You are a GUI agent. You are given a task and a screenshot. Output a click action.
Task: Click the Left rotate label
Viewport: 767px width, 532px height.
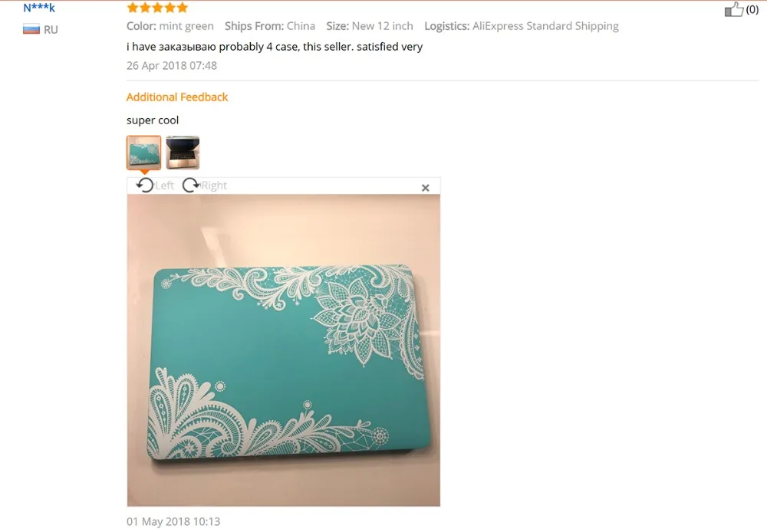point(164,186)
